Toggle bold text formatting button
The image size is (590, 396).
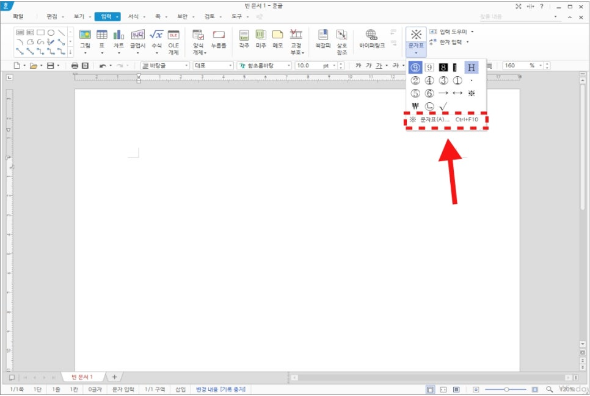tap(358, 65)
